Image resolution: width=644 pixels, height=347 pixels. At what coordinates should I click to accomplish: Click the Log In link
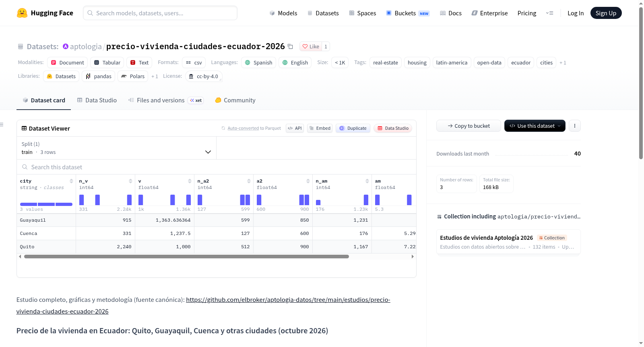576,13
